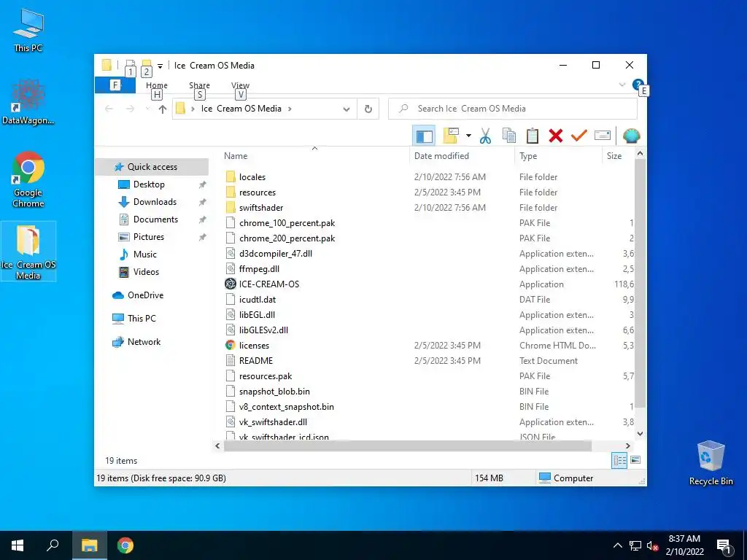Switch to Details view layout
The height and width of the screenshot is (560, 747).
619,460
